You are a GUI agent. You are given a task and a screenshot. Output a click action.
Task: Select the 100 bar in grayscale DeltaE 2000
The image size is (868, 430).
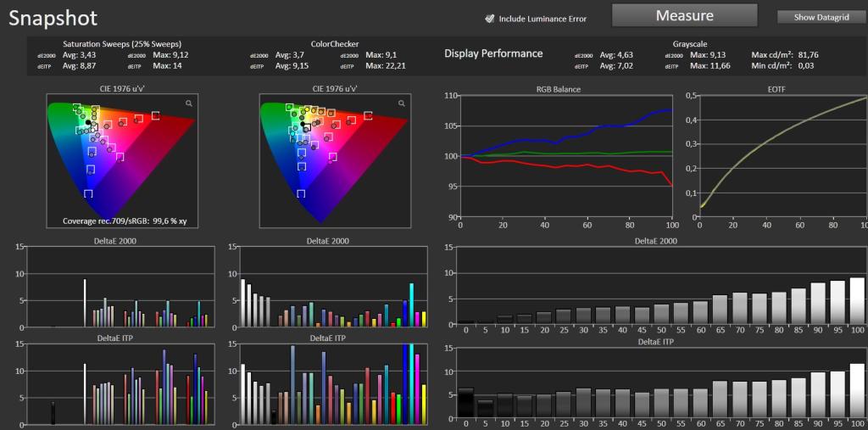pos(858,301)
